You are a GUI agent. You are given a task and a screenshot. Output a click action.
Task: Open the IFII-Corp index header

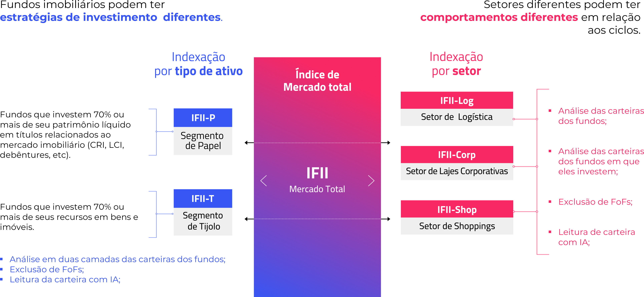coord(457,155)
